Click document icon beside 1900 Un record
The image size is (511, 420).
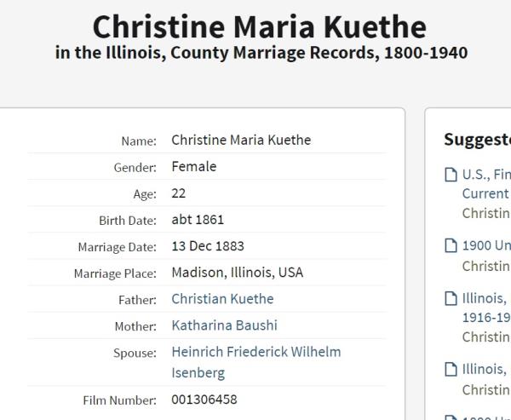pos(451,246)
